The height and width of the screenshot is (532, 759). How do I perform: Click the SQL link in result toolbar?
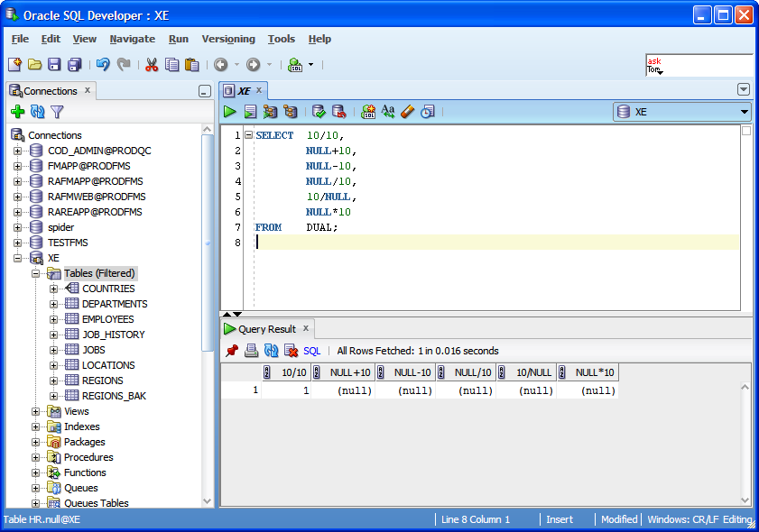(311, 351)
